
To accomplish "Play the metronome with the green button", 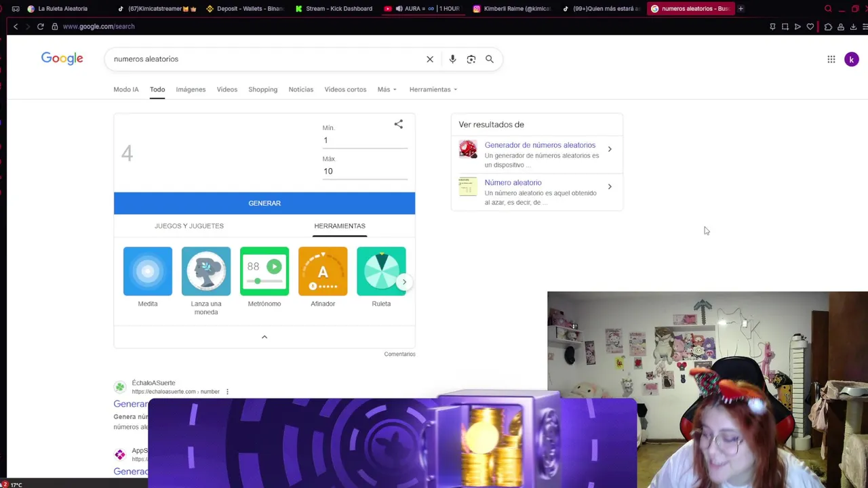I will click(x=274, y=266).
